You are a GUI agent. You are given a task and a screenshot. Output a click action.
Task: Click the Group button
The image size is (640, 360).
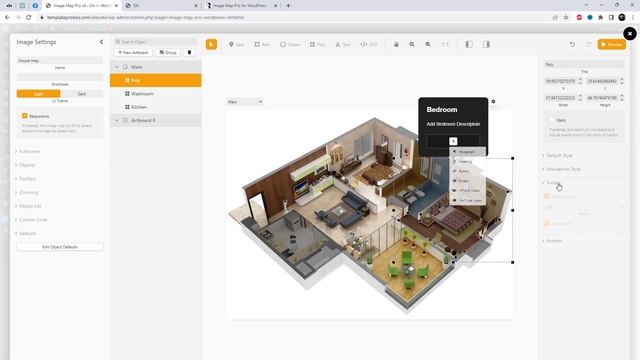[168, 52]
